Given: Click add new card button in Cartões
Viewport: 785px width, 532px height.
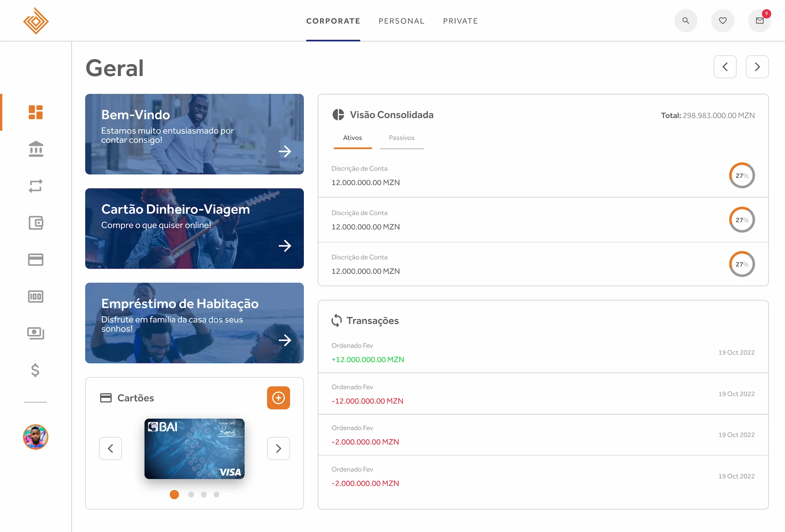Looking at the screenshot, I should [x=278, y=397].
